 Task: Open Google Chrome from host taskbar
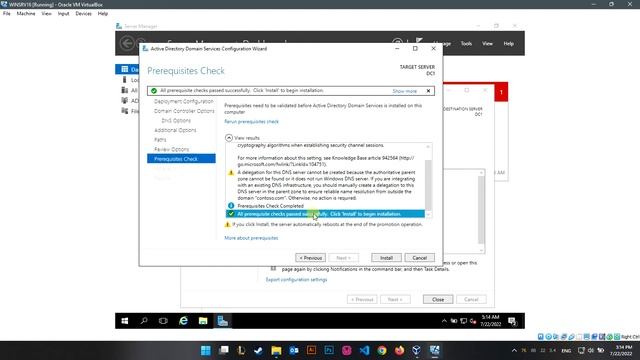[x=382, y=351]
